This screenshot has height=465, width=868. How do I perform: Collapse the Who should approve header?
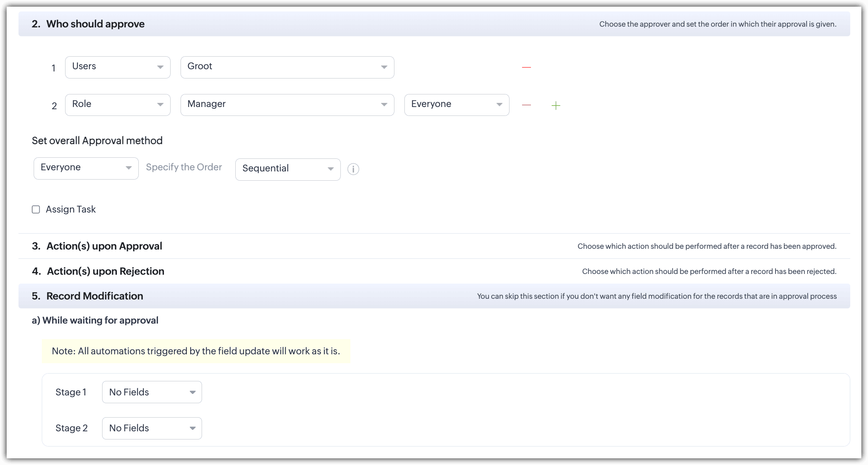coord(95,24)
